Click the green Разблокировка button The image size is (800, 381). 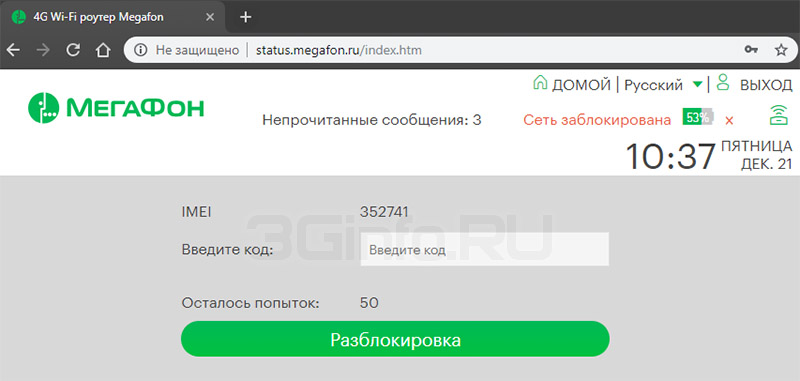[x=395, y=339]
